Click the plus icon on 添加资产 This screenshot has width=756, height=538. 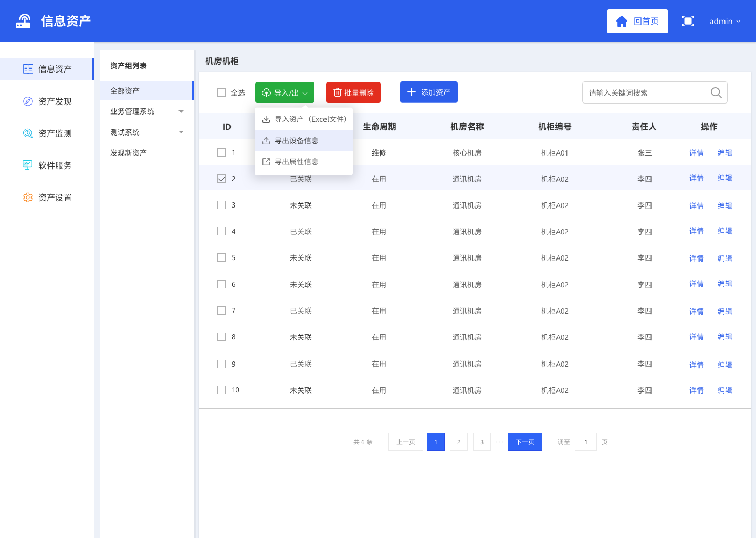(412, 92)
